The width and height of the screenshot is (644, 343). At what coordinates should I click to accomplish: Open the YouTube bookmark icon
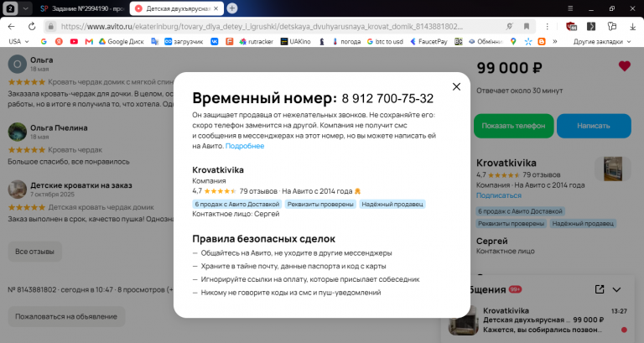click(74, 41)
